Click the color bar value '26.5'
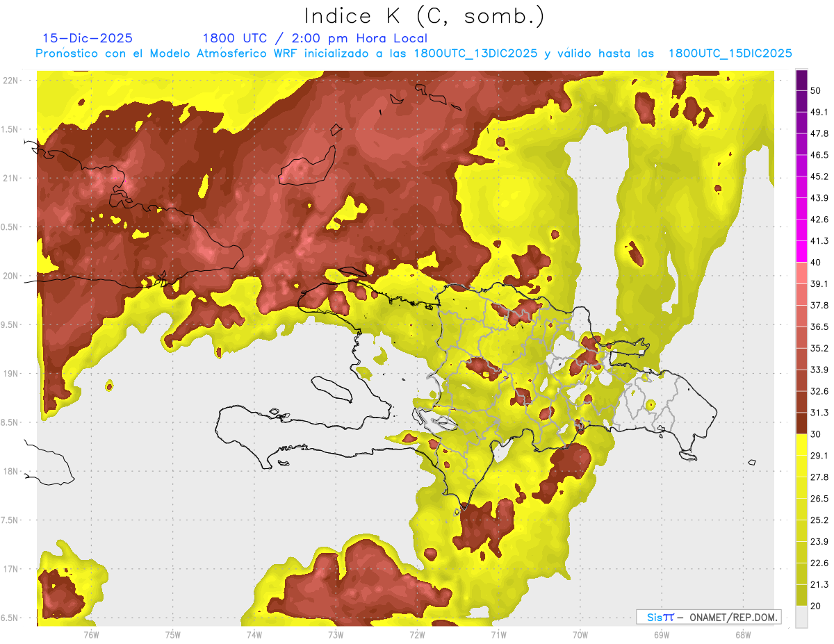This screenshot has width=834, height=644. pos(819,499)
